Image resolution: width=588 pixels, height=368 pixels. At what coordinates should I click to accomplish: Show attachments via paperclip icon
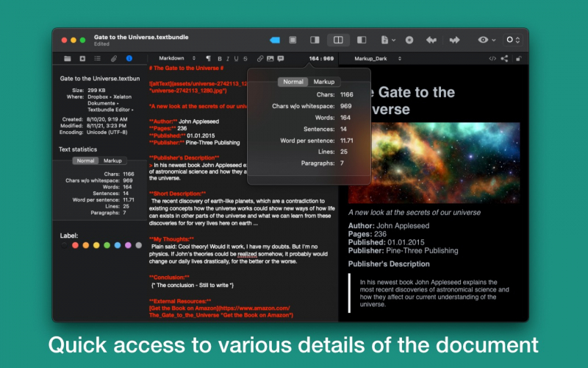tap(114, 58)
